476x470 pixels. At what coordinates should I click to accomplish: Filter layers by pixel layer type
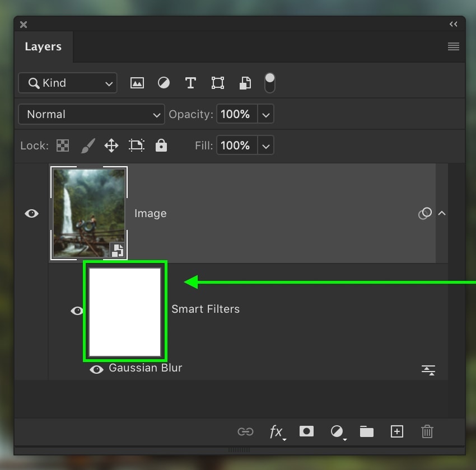click(137, 83)
